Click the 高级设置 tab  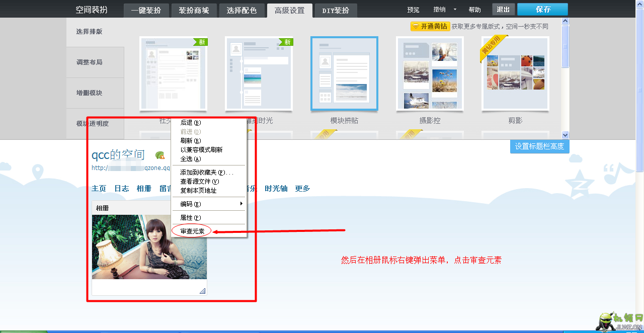coord(289,10)
